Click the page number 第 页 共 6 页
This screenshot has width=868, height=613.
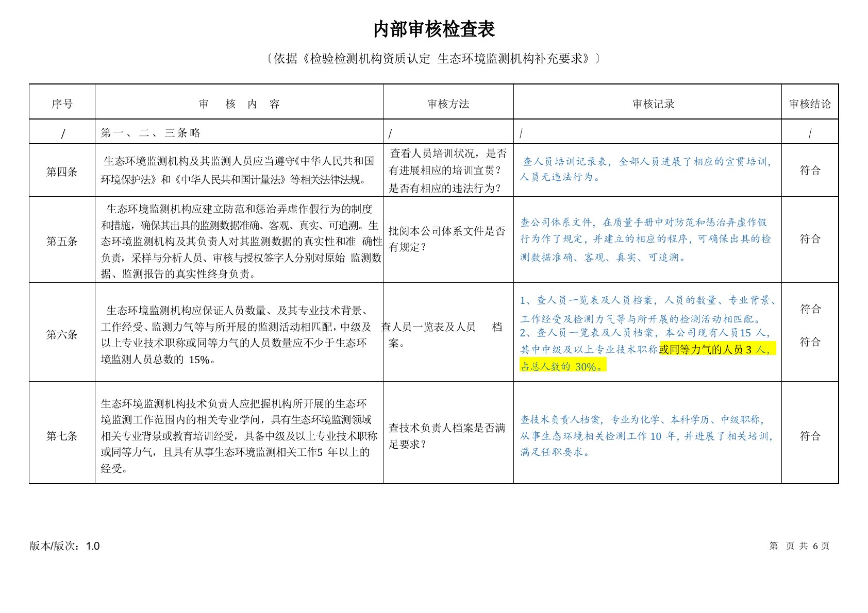point(799,546)
